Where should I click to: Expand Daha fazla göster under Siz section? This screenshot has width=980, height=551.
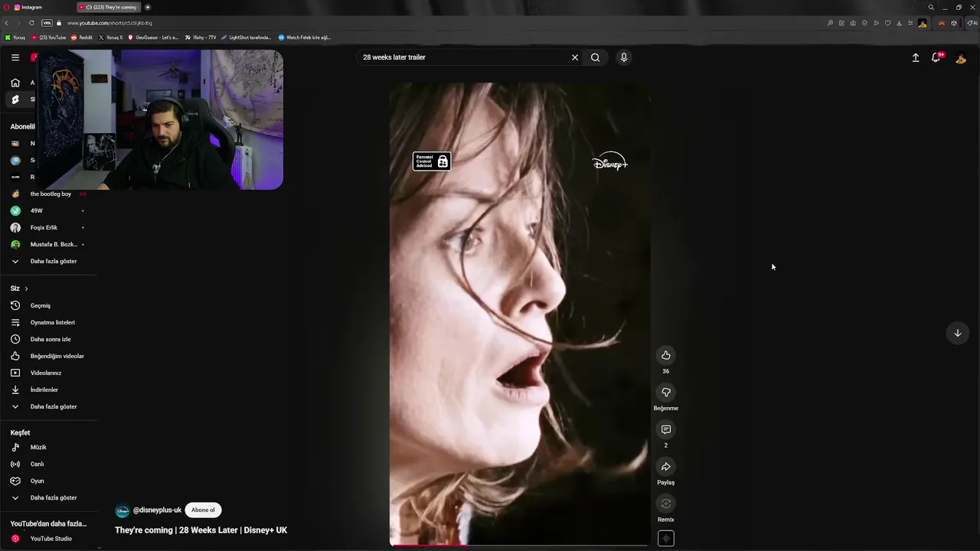(49, 406)
